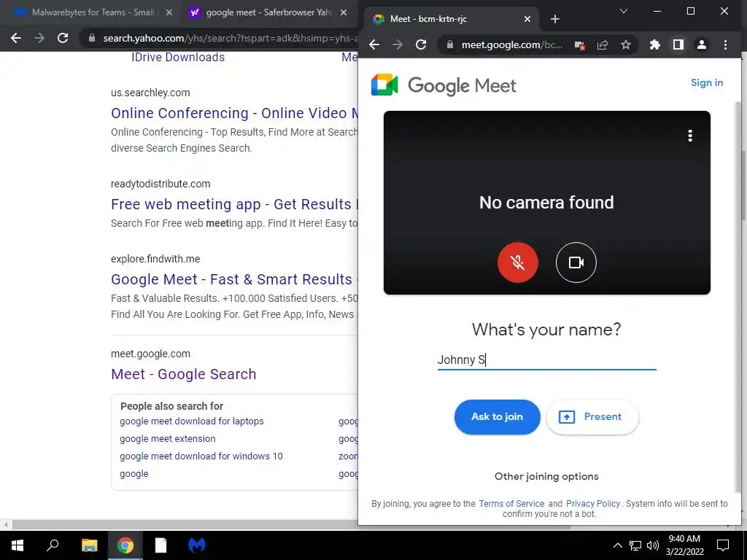747x560 pixels.
Task: Click the name input field showing 'Johnny S'
Action: [546, 359]
